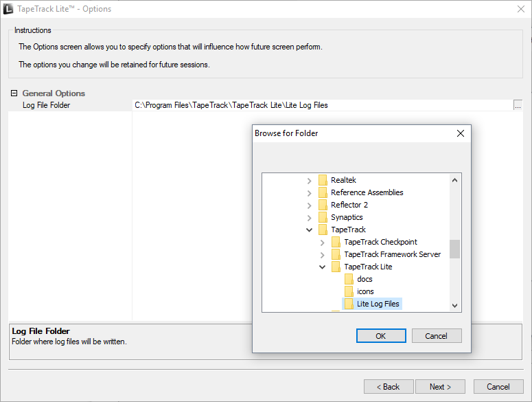Select Reference Assemblies in the tree

(x=367, y=192)
